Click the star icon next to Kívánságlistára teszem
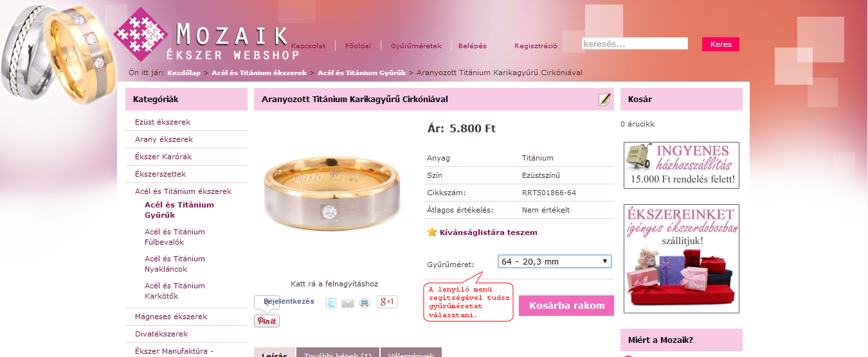Image resolution: width=868 pixels, height=357 pixels. point(432,232)
